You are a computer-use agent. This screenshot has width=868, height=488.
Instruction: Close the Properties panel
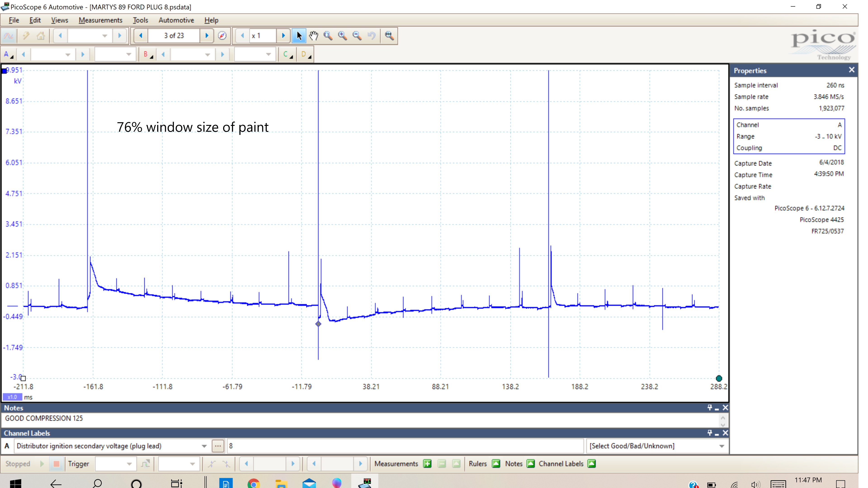click(x=851, y=70)
